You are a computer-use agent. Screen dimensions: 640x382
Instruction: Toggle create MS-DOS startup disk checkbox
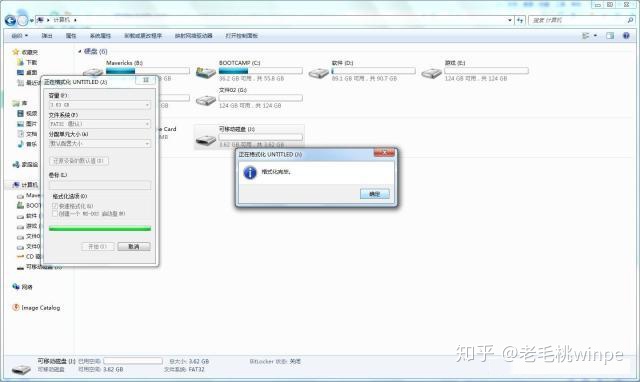click(x=55, y=213)
